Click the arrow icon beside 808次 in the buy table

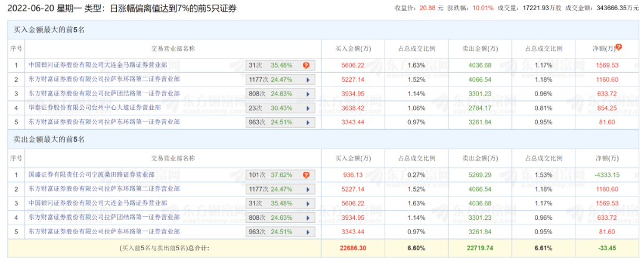[308, 94]
